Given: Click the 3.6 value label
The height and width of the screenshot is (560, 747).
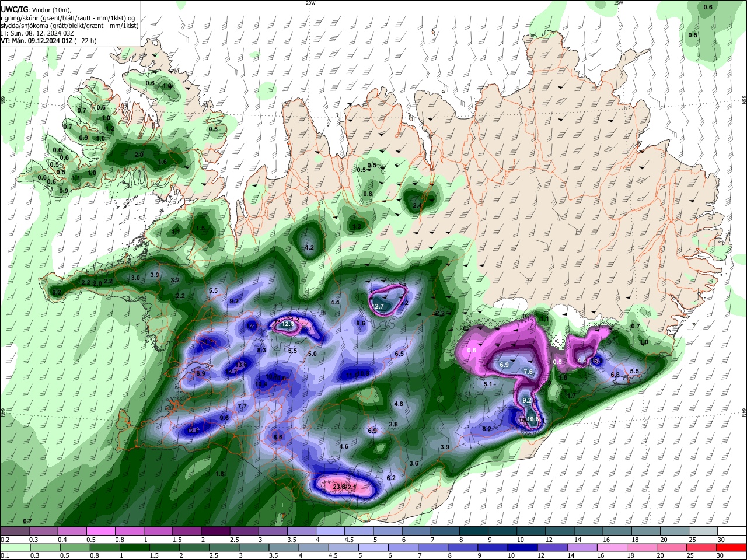Looking at the screenshot, I should click(414, 463).
